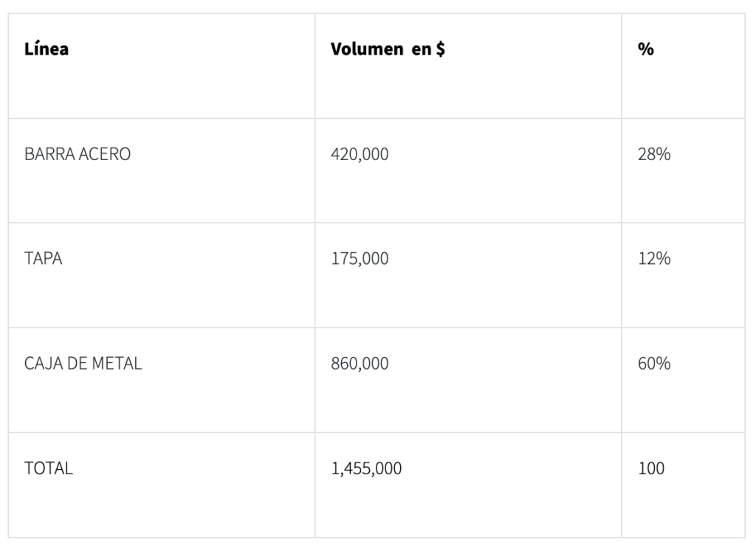Click the dollar sign in the header
Image resolution: width=756 pixels, height=551 pixels.
[440, 50]
